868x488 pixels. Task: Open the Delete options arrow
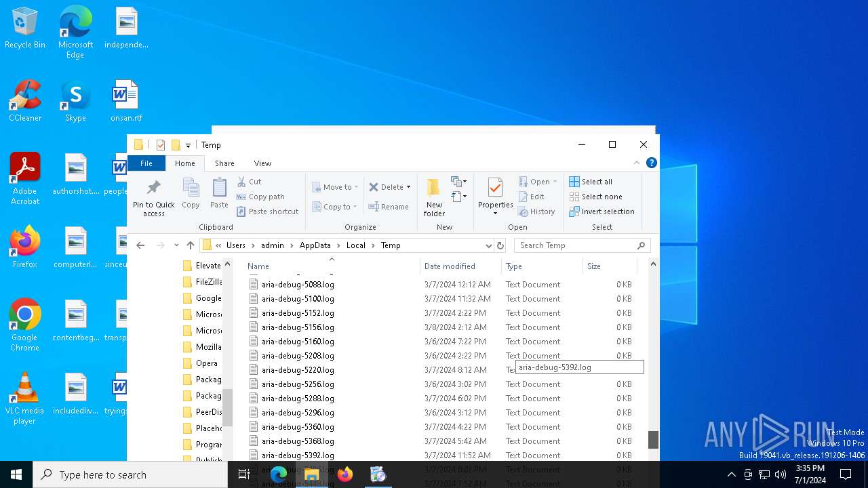(x=408, y=187)
